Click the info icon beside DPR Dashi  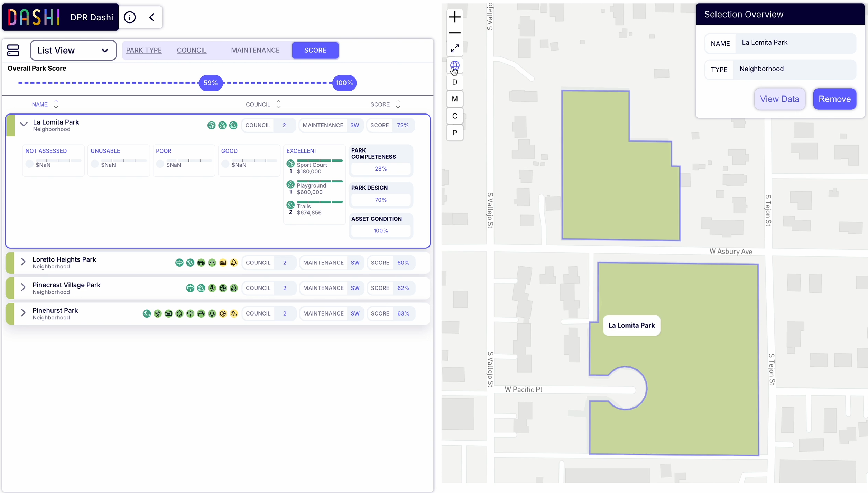[130, 17]
